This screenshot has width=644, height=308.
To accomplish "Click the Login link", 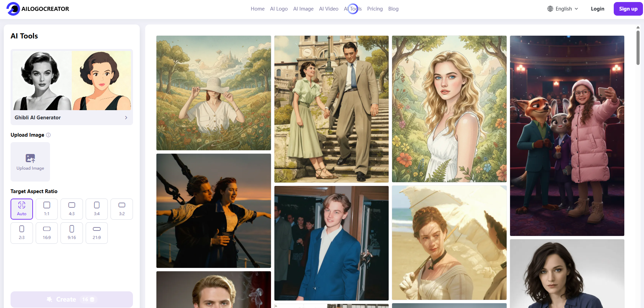I will pyautogui.click(x=597, y=9).
